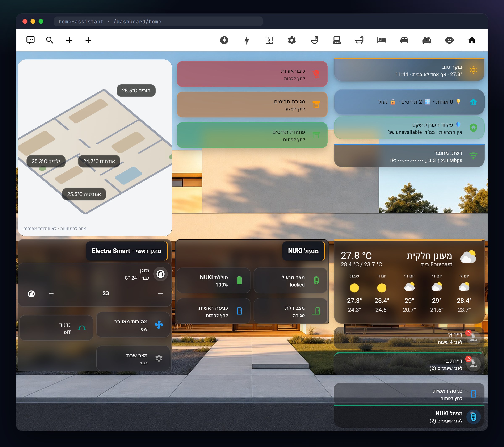
Task: Open the lightning bolt energy tab
Action: [247, 40]
